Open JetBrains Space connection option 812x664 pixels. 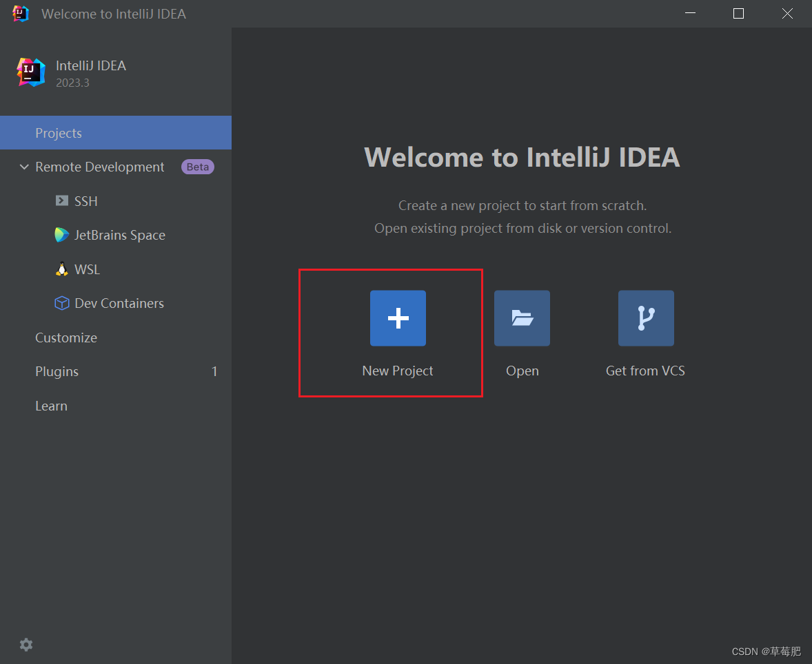pos(61,234)
